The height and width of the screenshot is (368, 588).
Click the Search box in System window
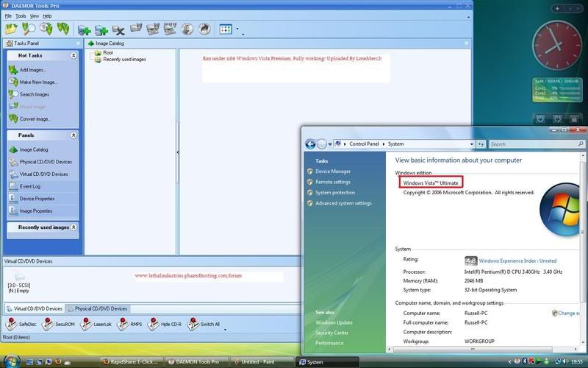[537, 144]
